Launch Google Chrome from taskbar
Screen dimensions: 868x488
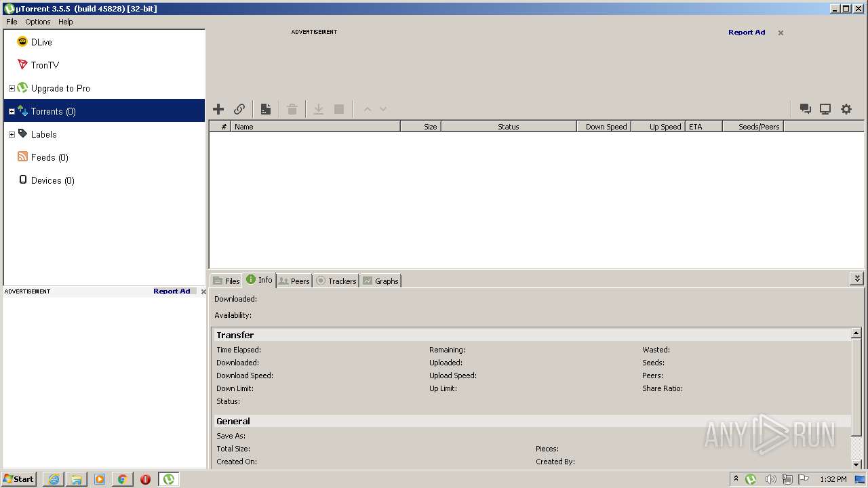tap(123, 479)
